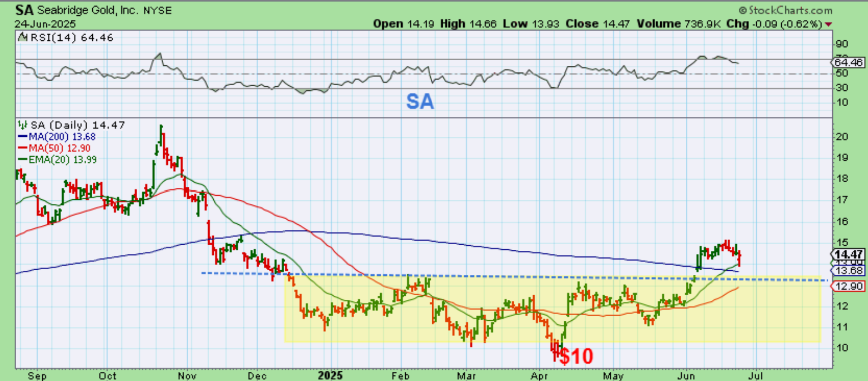Image resolution: width=868 pixels, height=381 pixels.
Task: Click the 20 price level on right axis
Action: tap(842, 137)
